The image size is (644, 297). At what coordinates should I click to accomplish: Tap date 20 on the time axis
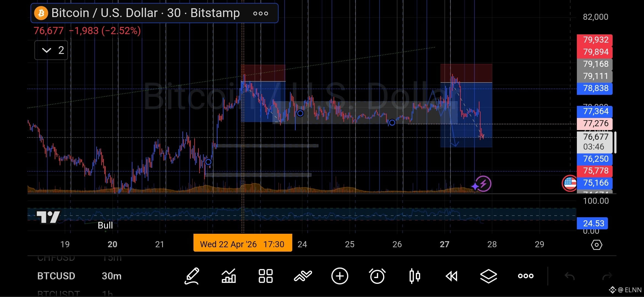tap(112, 244)
